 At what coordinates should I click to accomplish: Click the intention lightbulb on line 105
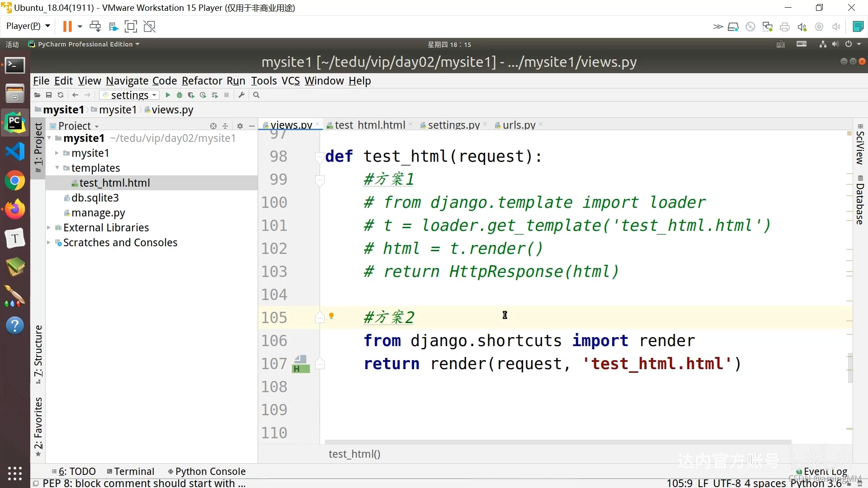[331, 316]
